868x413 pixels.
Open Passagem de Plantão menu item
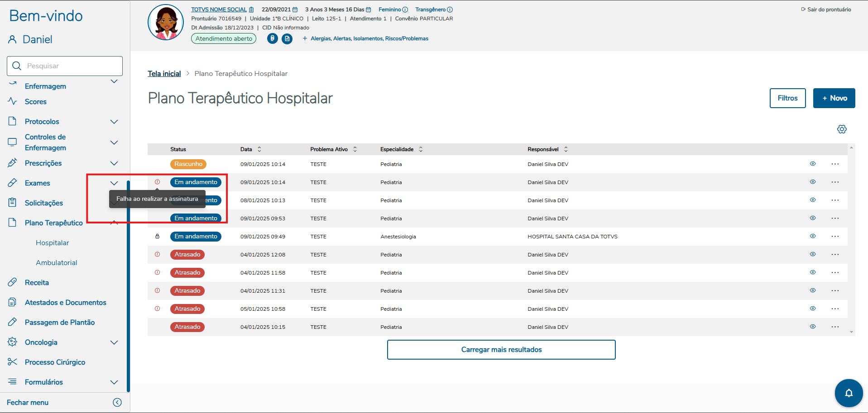pos(60,323)
